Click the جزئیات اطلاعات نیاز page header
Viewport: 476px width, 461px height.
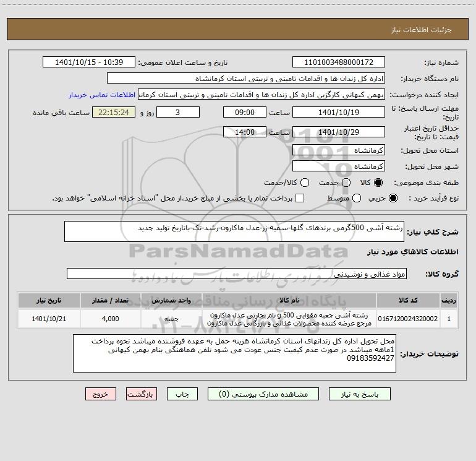click(x=422, y=30)
